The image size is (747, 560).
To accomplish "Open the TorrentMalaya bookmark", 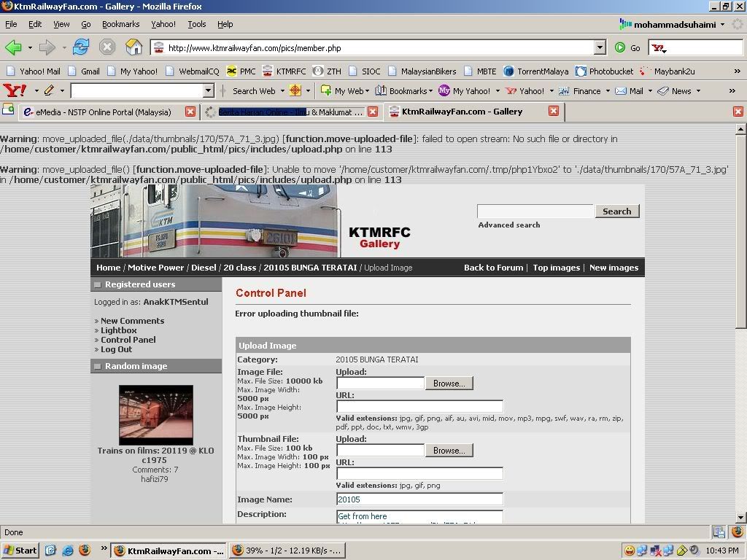I will tap(536, 71).
